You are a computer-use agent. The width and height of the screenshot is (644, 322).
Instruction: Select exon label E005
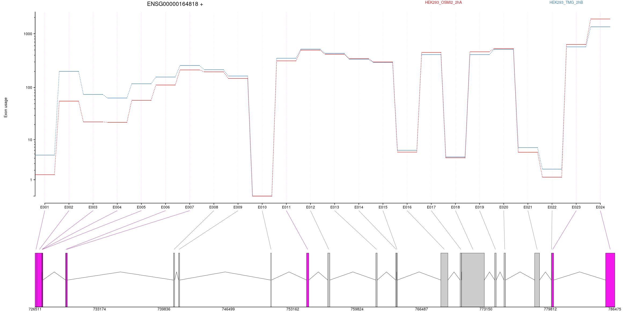tap(141, 207)
